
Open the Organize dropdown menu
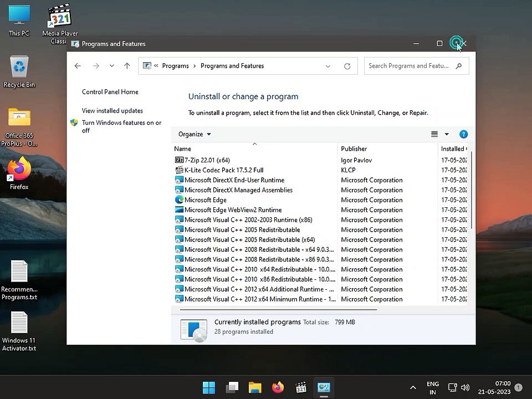pyautogui.click(x=195, y=134)
